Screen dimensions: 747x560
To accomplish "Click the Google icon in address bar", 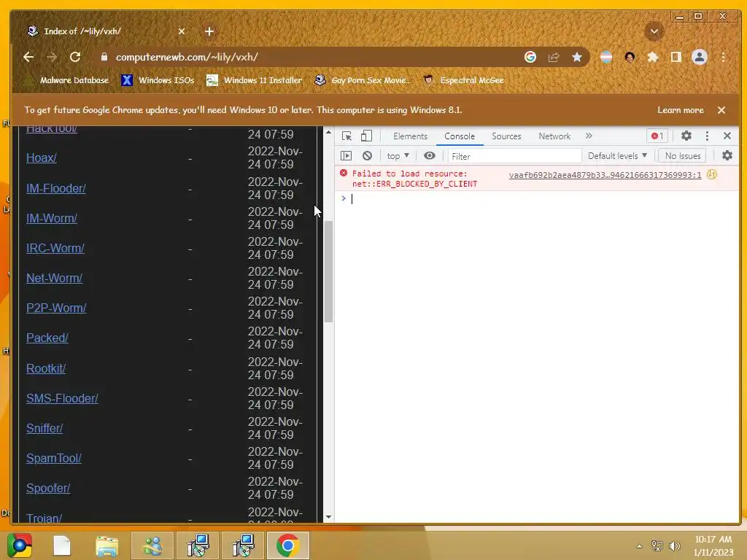I will tap(530, 57).
